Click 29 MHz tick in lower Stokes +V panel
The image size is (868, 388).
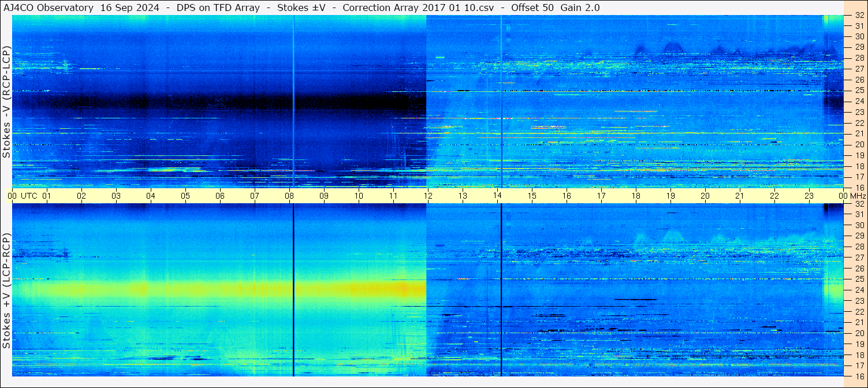point(859,236)
